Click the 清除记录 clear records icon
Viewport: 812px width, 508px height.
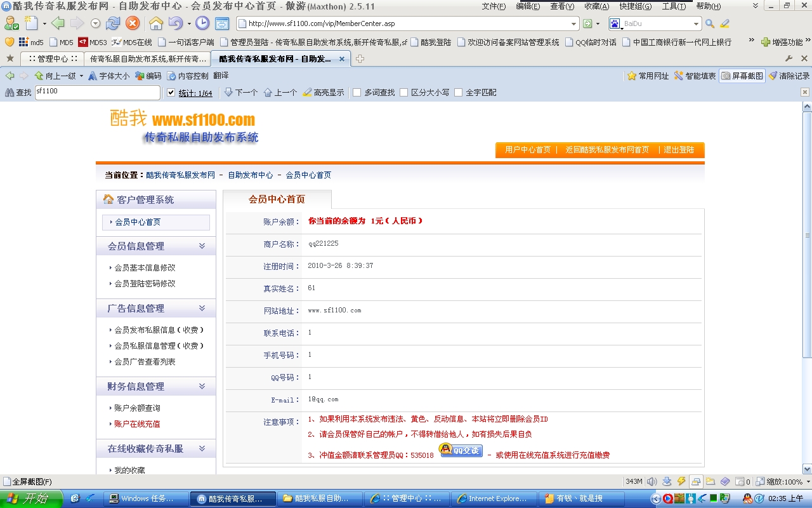(789, 76)
